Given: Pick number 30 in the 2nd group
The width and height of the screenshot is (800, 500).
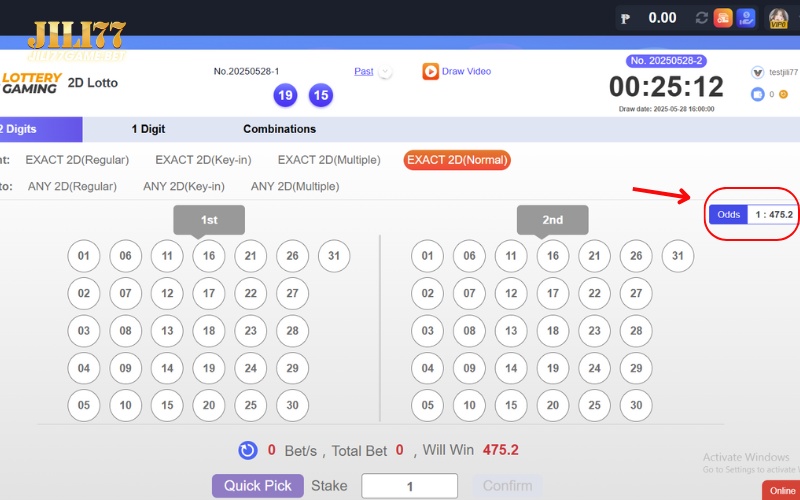Looking at the screenshot, I should tap(636, 405).
